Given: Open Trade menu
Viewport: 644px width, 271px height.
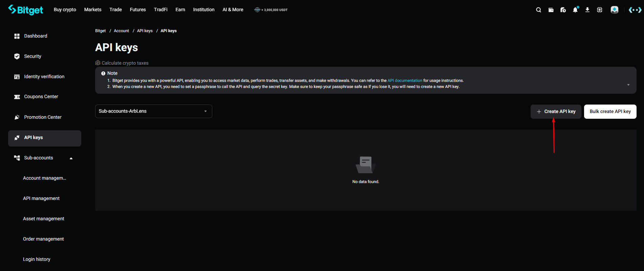Looking at the screenshot, I should 115,10.
